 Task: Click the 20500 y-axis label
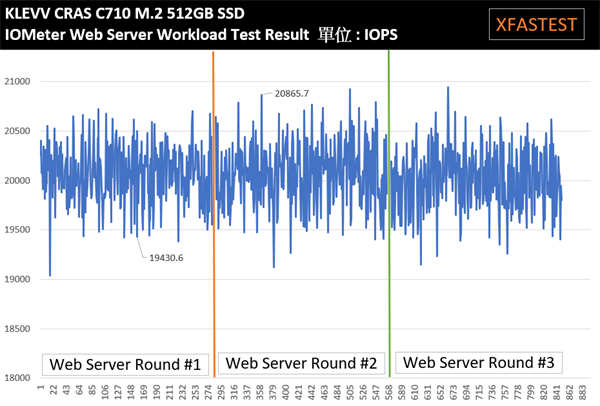pyautogui.click(x=17, y=131)
